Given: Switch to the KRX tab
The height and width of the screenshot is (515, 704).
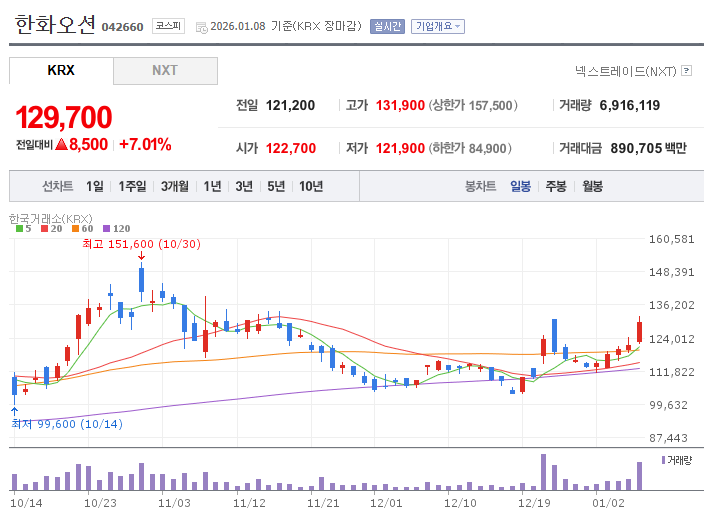Looking at the screenshot, I should [61, 70].
